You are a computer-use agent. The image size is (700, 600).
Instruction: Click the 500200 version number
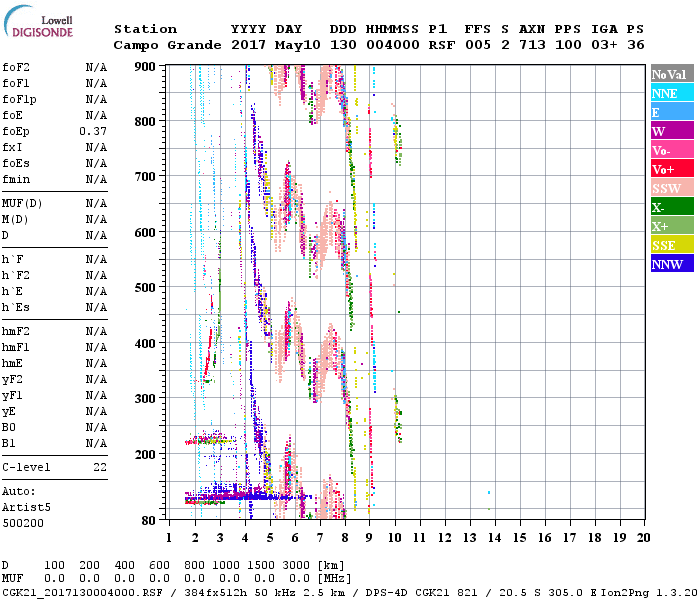(x=23, y=524)
